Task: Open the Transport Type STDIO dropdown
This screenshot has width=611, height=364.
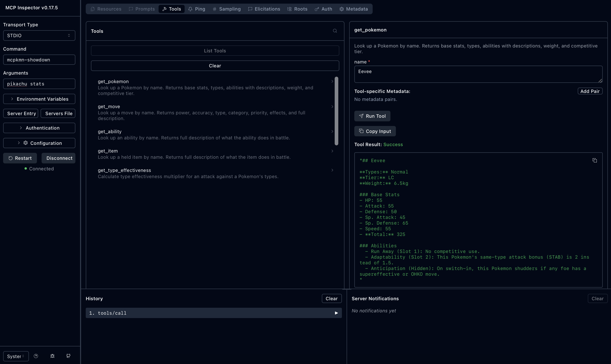Action: [39, 36]
